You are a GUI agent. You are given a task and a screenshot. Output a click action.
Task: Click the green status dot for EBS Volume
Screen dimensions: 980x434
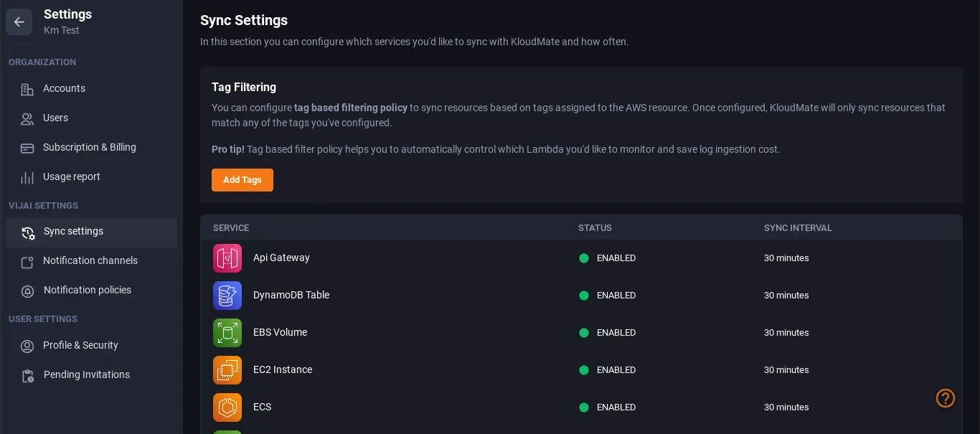(x=584, y=333)
